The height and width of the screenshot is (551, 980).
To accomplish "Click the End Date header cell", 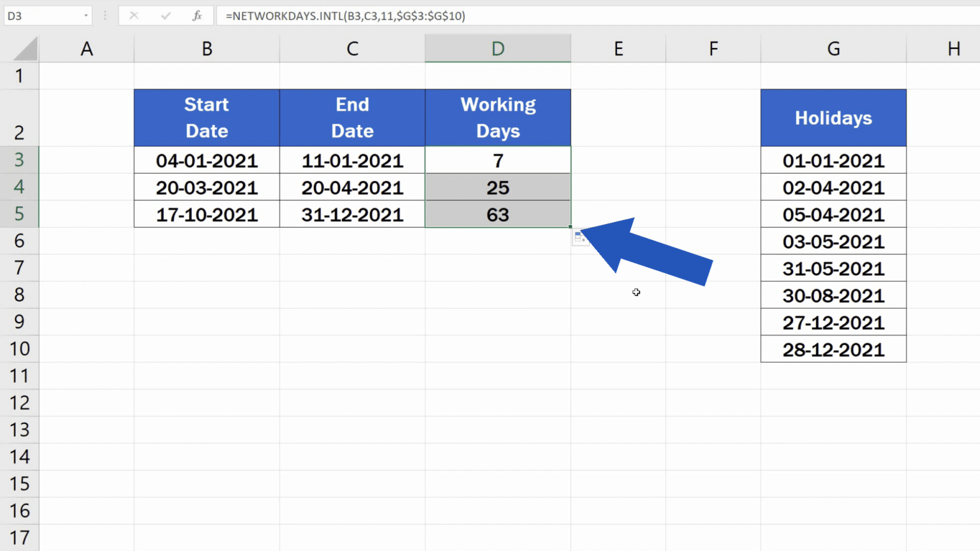I will click(352, 118).
